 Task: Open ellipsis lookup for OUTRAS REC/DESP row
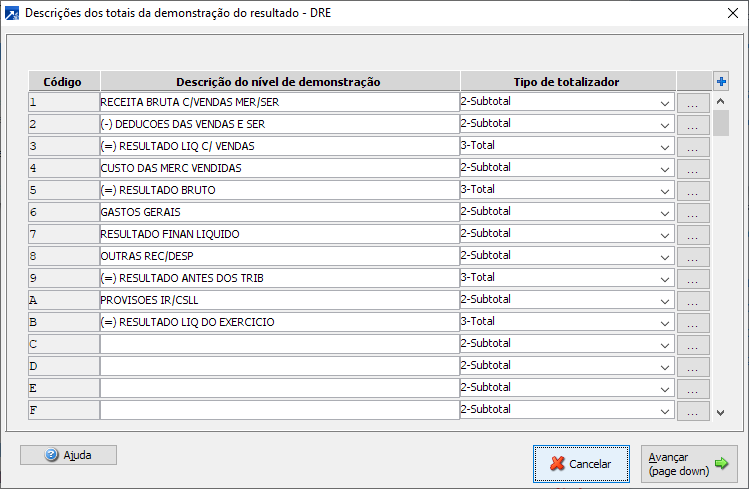click(692, 256)
